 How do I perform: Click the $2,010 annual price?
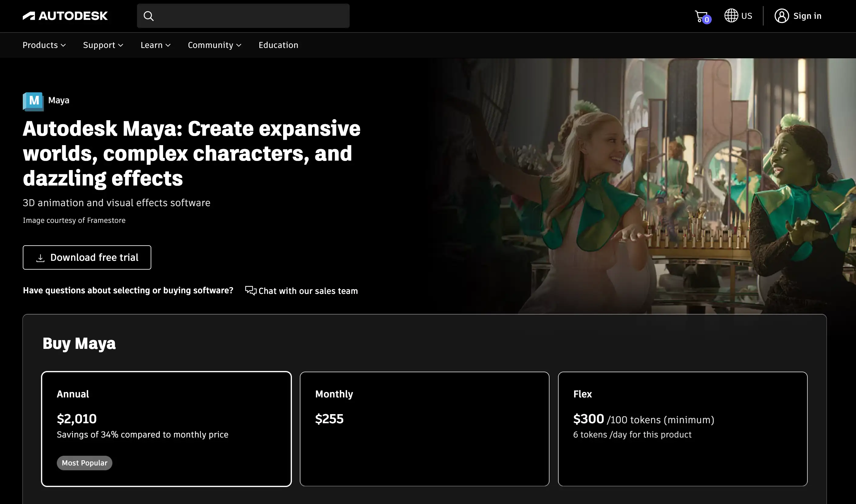77,419
